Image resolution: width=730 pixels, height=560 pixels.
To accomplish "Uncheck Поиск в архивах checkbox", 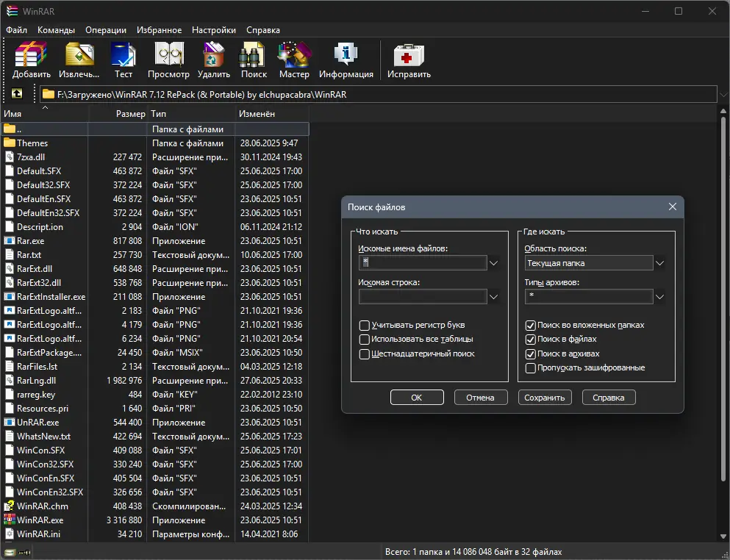I will 531,353.
